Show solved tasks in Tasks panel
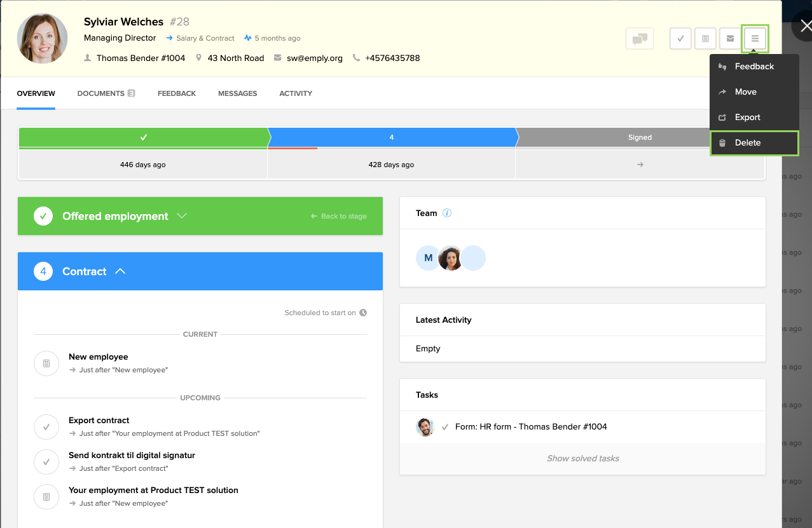Viewport: 812px width, 528px height. (582, 458)
